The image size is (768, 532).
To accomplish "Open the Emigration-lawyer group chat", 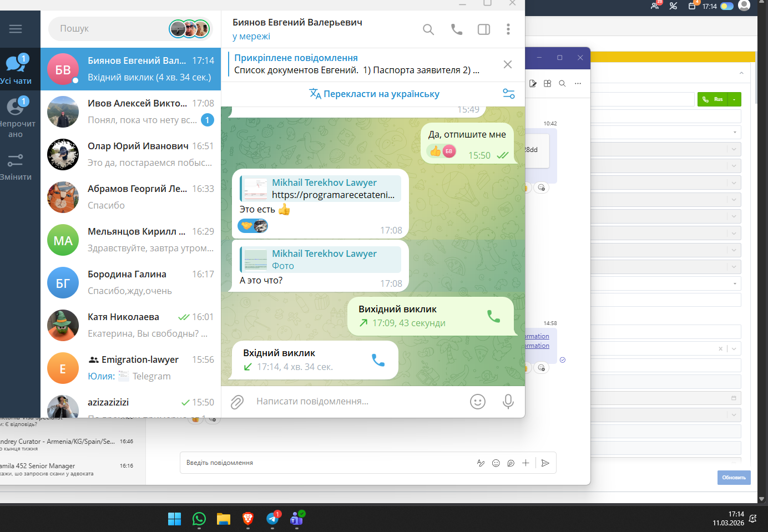I will pyautogui.click(x=131, y=368).
